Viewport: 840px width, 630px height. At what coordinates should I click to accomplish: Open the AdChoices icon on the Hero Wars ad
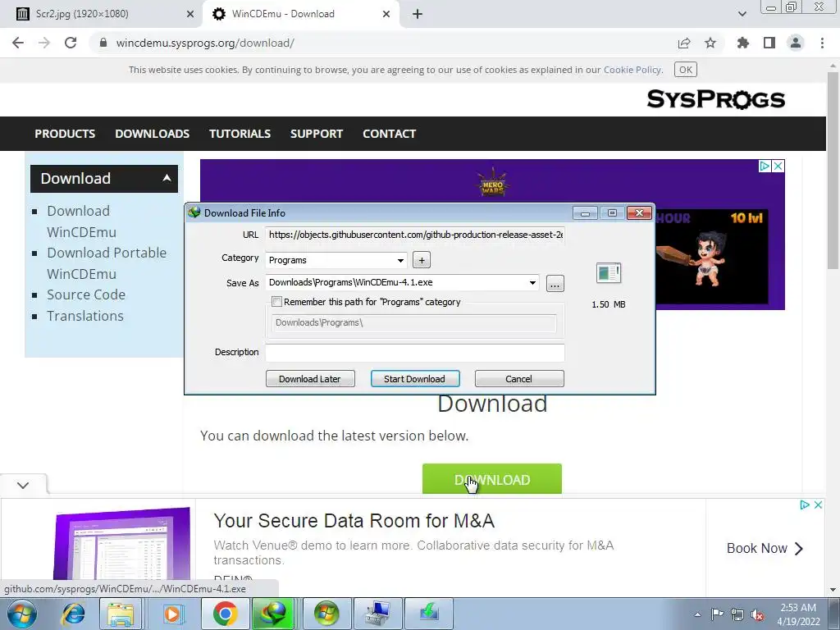[765, 166]
